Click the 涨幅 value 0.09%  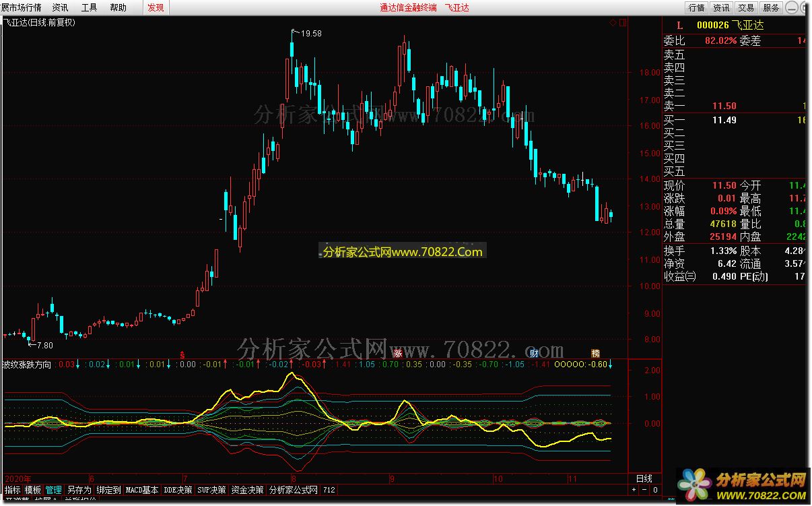click(722, 211)
